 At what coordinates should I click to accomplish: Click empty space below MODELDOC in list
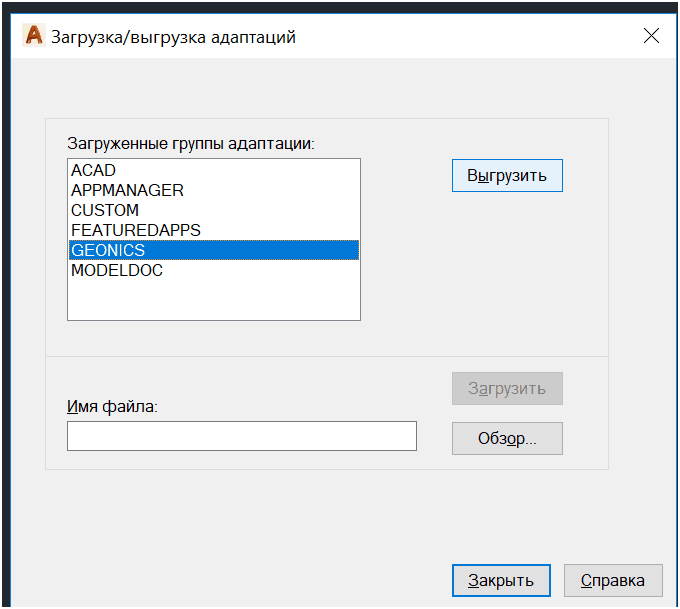pyautogui.click(x=213, y=300)
